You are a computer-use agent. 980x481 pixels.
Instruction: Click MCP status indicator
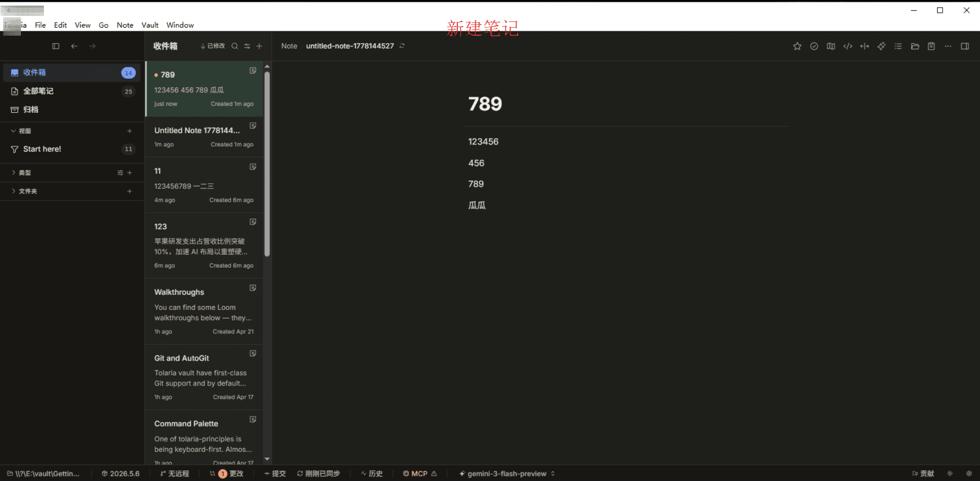click(420, 474)
